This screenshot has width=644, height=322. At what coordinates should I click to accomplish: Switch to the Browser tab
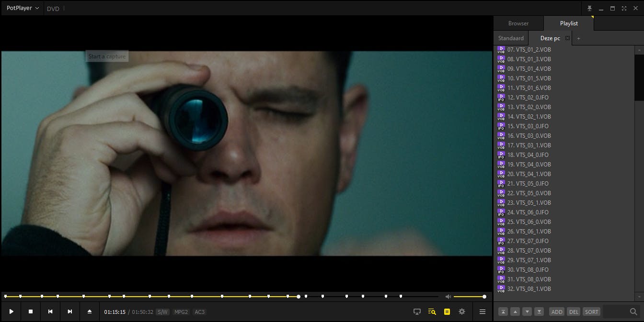tap(518, 23)
